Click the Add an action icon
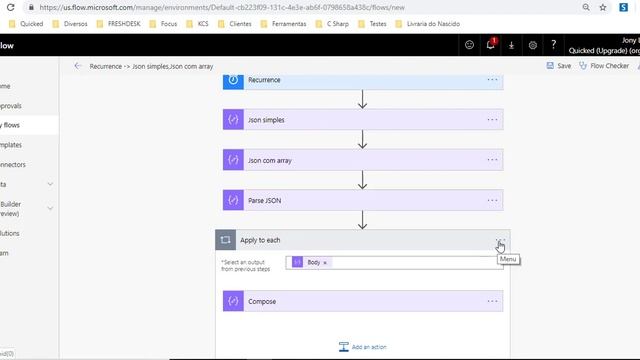 click(x=343, y=347)
